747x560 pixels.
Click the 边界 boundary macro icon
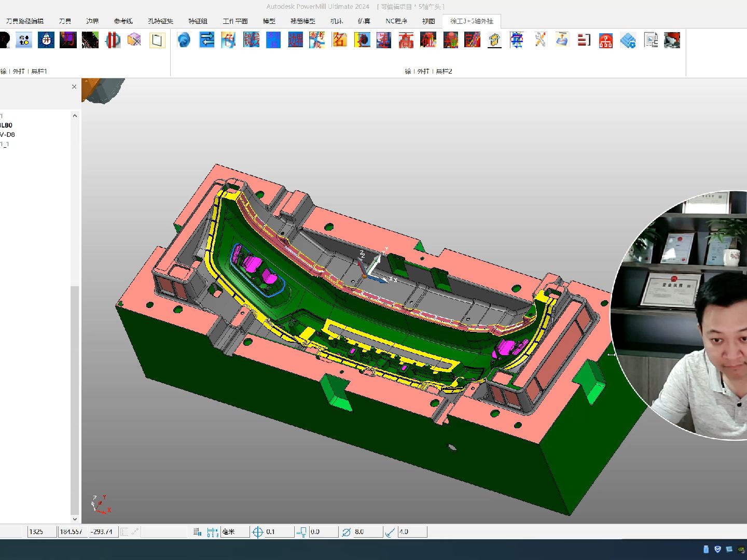295,40
